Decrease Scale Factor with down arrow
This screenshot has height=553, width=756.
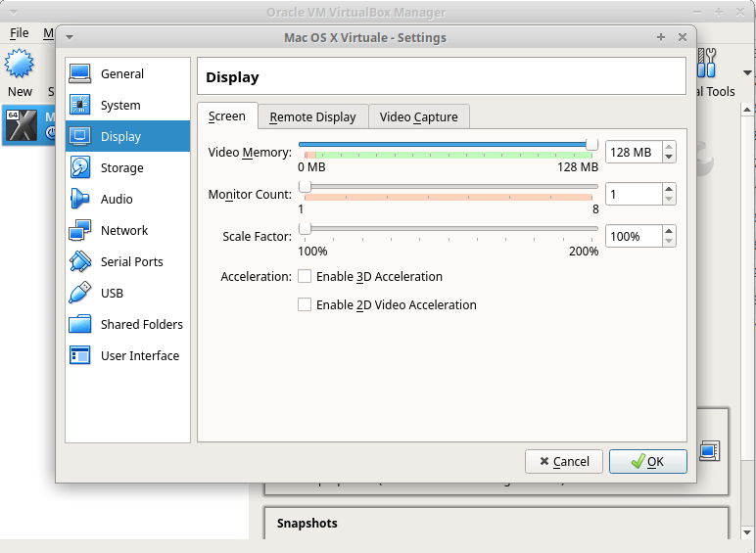tap(669, 241)
